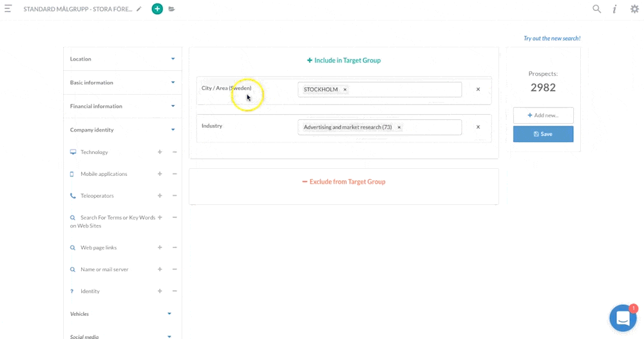Open the info icon in top bar
Image resolution: width=644 pixels, height=339 pixels.
(615, 9)
